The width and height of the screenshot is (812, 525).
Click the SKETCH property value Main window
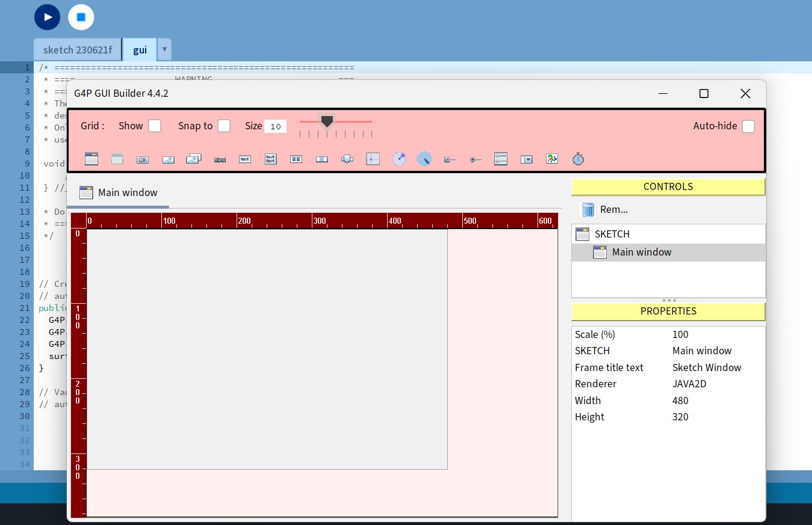(x=702, y=351)
